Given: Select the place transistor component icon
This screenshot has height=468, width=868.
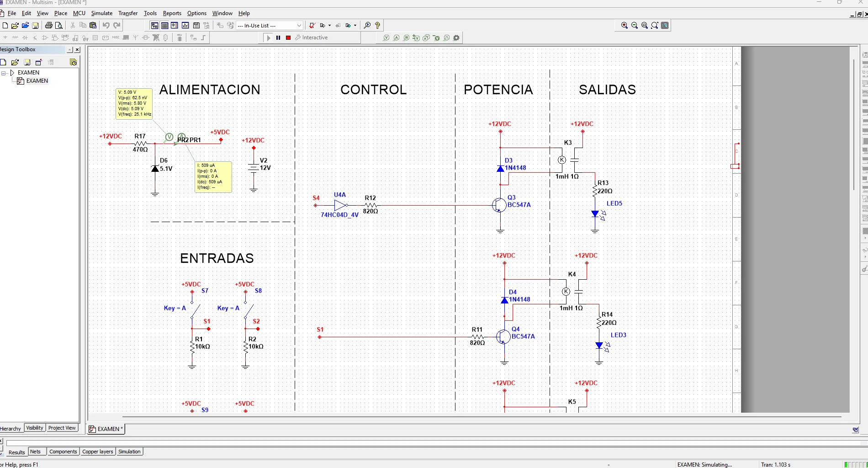Looking at the screenshot, I should (x=35, y=37).
